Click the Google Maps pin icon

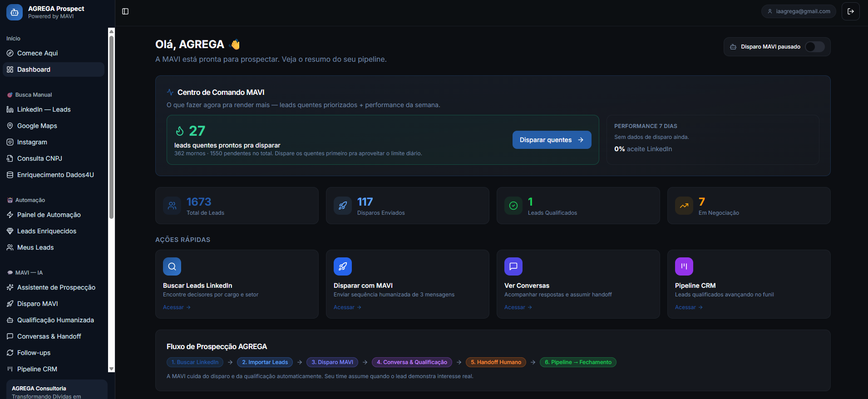point(10,126)
